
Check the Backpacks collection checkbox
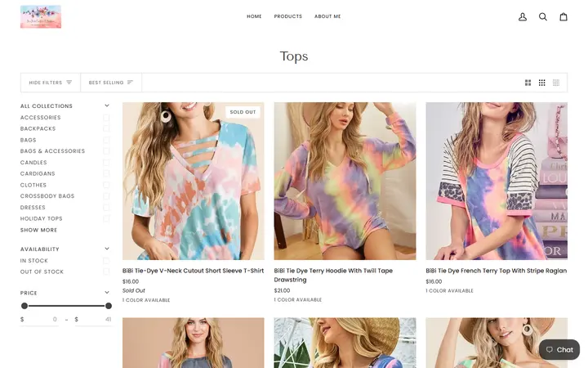(106, 128)
